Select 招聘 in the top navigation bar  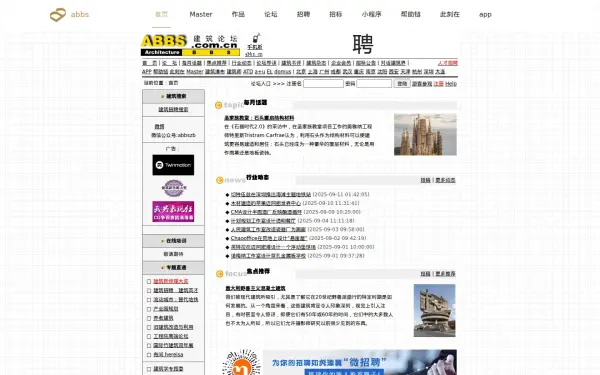(303, 14)
